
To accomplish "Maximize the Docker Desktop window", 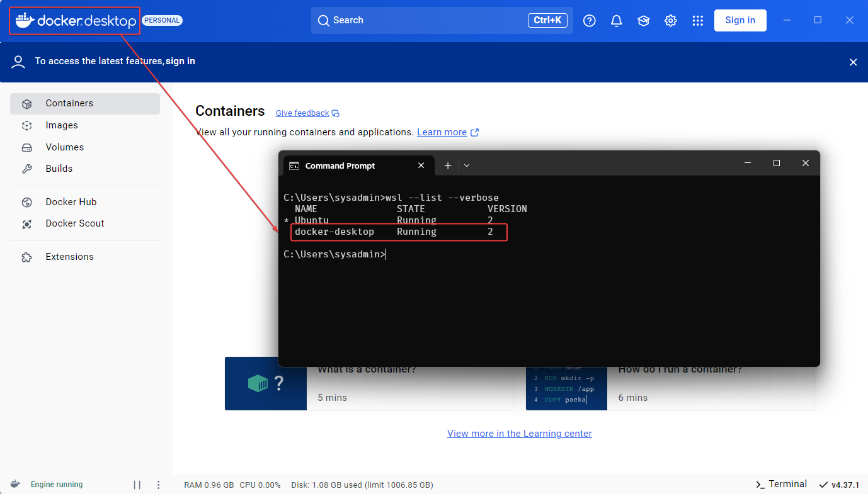I will tap(818, 20).
